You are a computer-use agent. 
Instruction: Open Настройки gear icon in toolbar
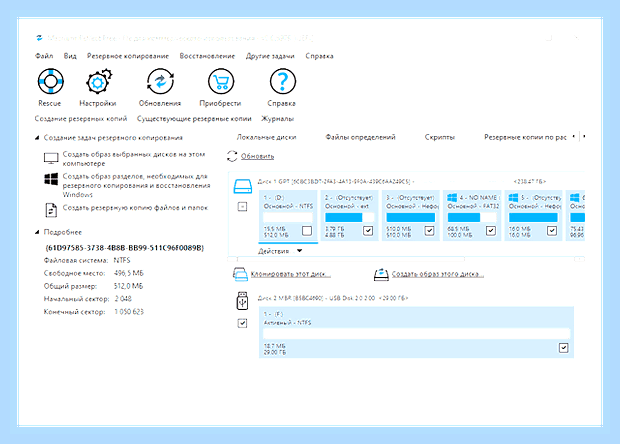click(98, 81)
